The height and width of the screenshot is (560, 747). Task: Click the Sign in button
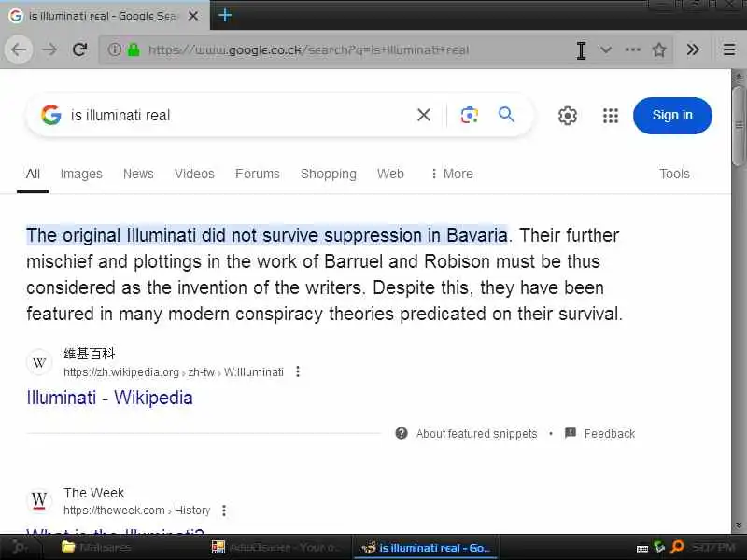click(672, 115)
